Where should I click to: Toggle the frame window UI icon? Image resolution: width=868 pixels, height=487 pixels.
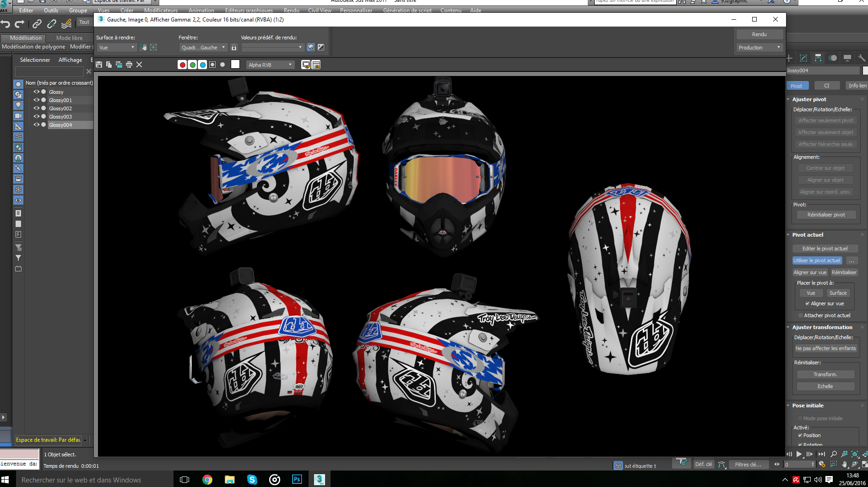click(x=316, y=65)
